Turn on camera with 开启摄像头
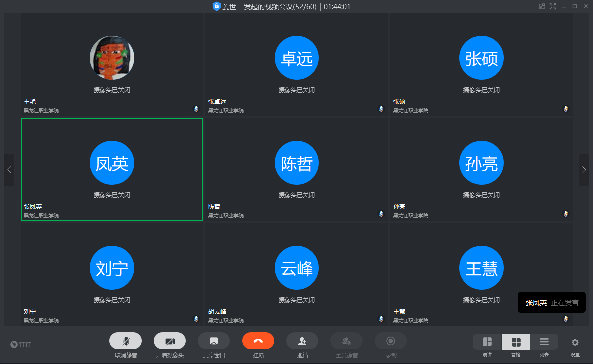 pos(169,341)
